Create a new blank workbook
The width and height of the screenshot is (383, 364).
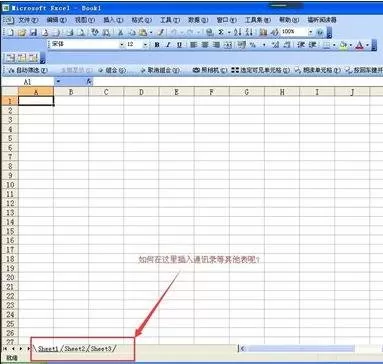10,32
